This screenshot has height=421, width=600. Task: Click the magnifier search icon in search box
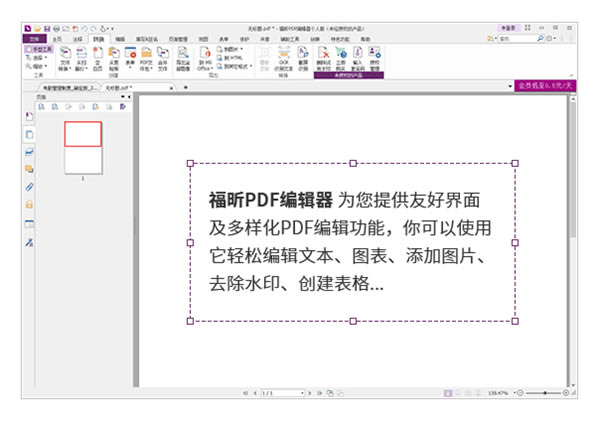(x=540, y=39)
